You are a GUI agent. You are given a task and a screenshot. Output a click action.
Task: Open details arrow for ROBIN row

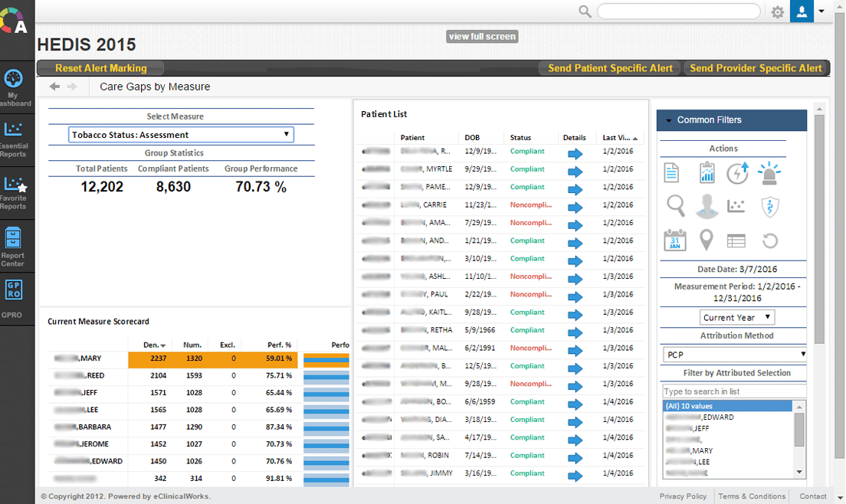click(x=575, y=458)
